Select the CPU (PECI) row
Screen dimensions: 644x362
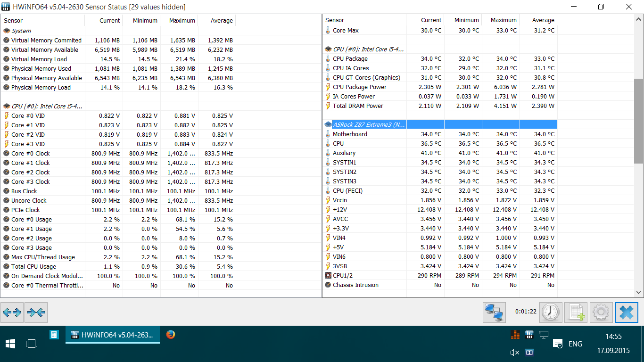pyautogui.click(x=440, y=190)
